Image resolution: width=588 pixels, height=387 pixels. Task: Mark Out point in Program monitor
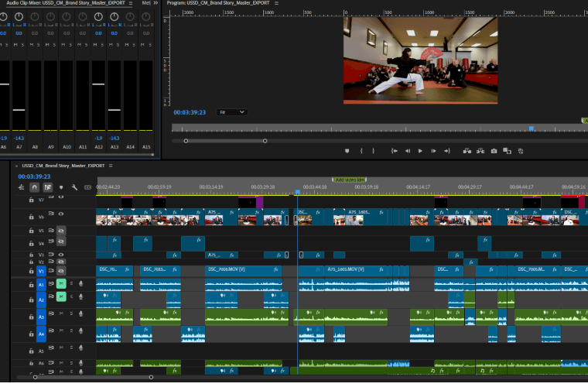(x=373, y=151)
